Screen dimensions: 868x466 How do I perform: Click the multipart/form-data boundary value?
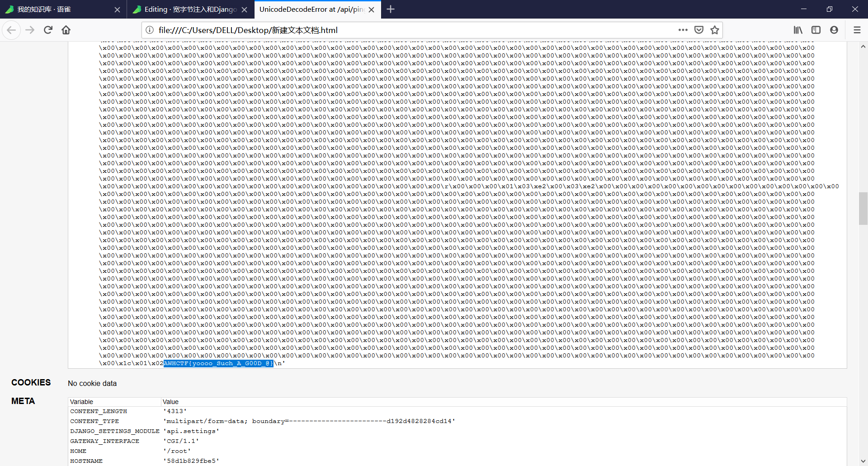coord(309,421)
